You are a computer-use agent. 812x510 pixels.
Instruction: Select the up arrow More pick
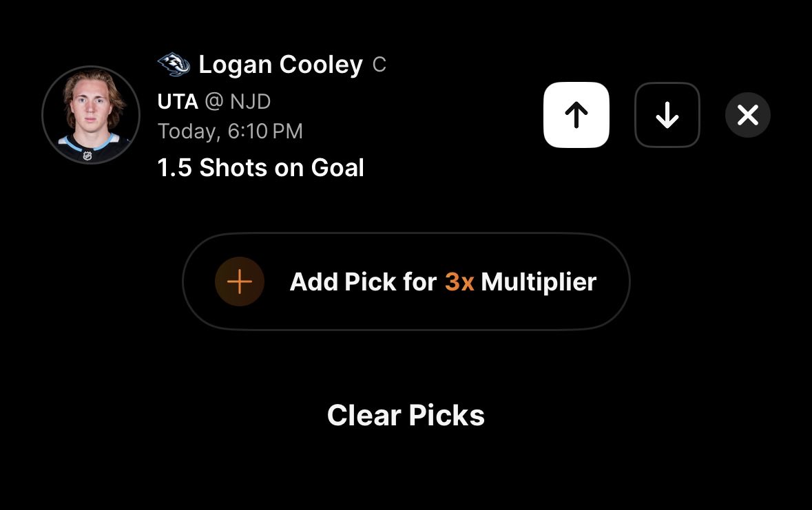pos(576,115)
